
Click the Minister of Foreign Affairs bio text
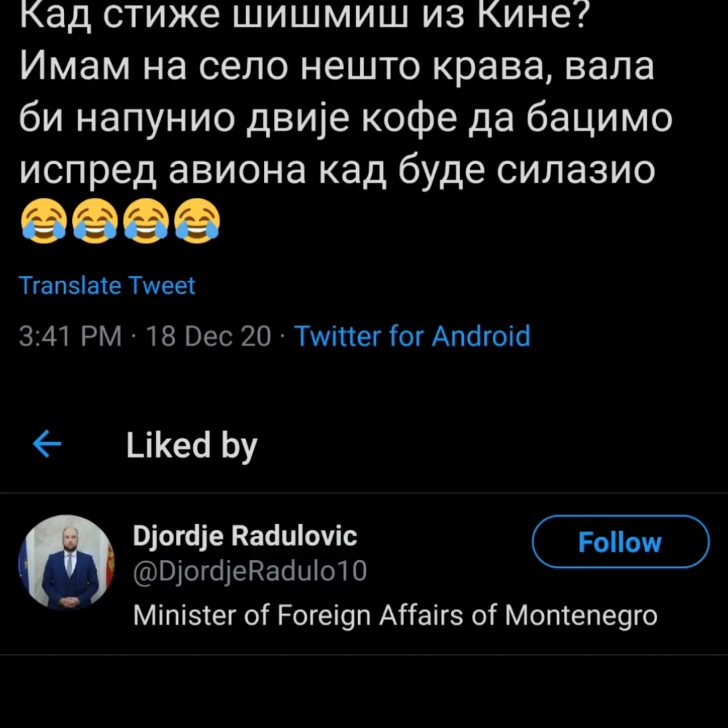coord(395,615)
